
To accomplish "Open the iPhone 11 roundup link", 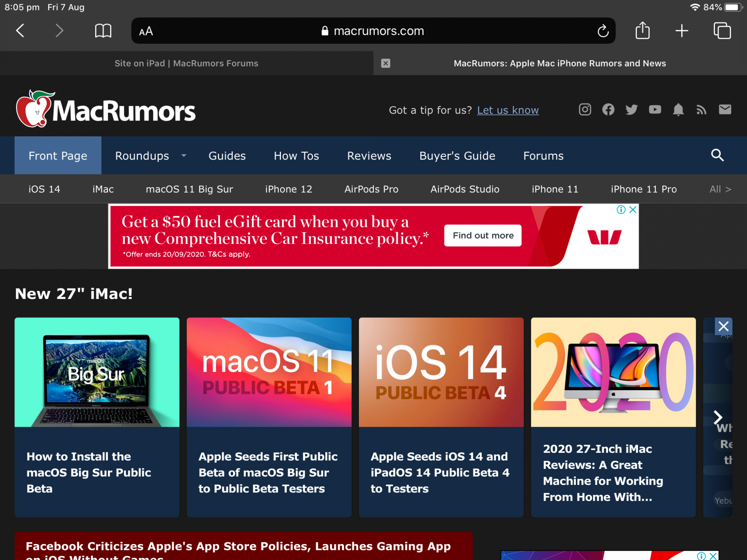I will 555,189.
